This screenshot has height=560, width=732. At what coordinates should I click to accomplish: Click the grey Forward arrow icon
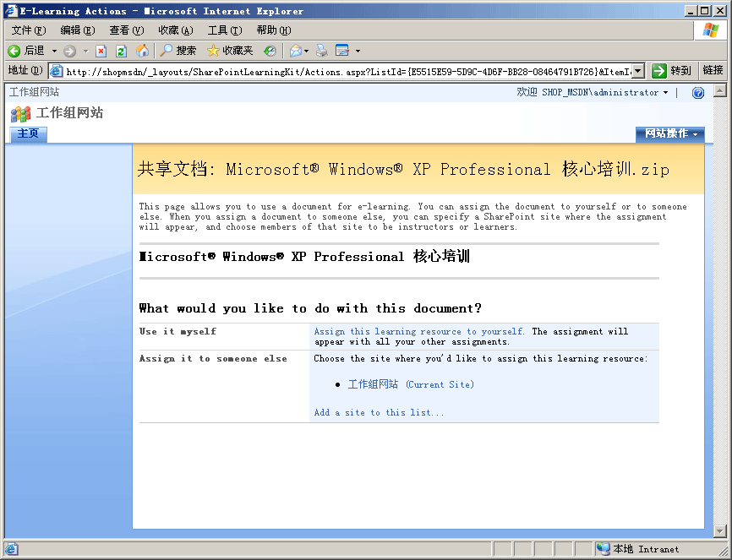click(x=69, y=51)
